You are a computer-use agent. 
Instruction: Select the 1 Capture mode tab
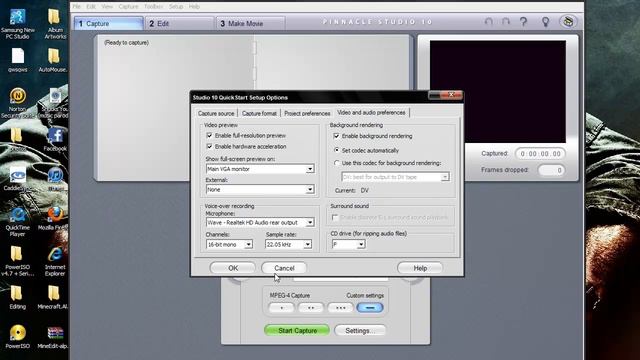point(109,24)
